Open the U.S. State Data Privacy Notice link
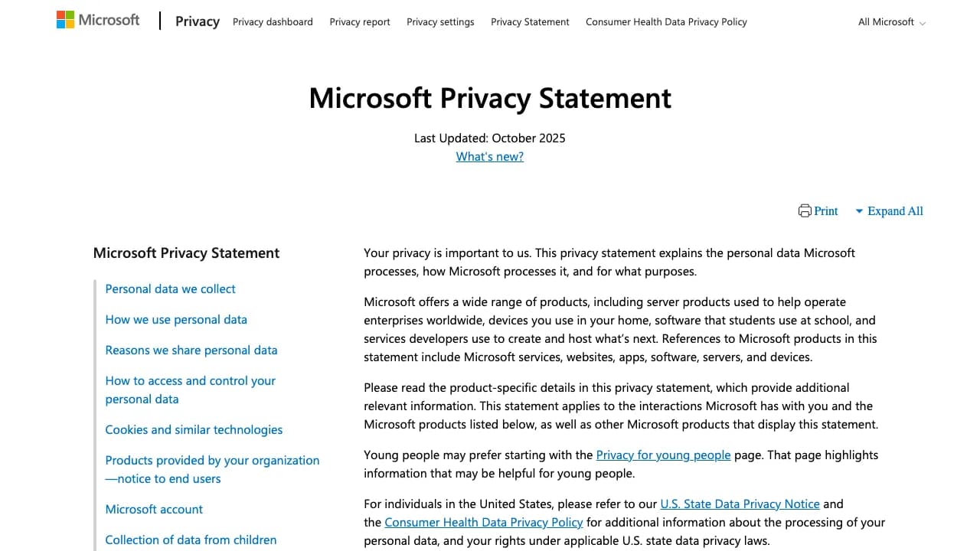980x551 pixels. tap(740, 504)
